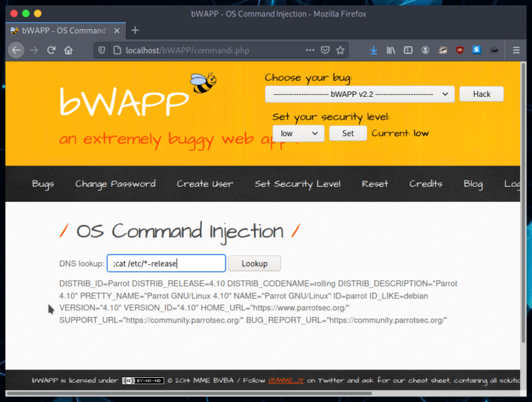The width and height of the screenshot is (532, 402).
Task: Open the Firefox home page icon
Action: coord(69,50)
